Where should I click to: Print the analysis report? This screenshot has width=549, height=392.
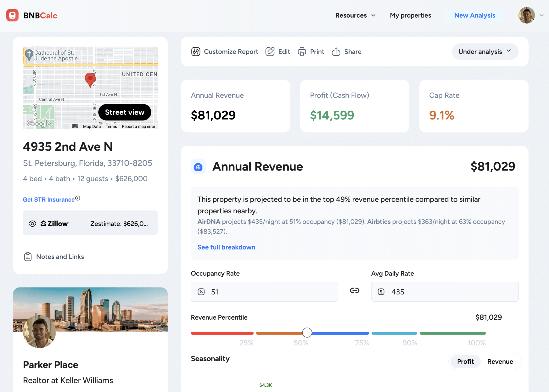tap(311, 51)
